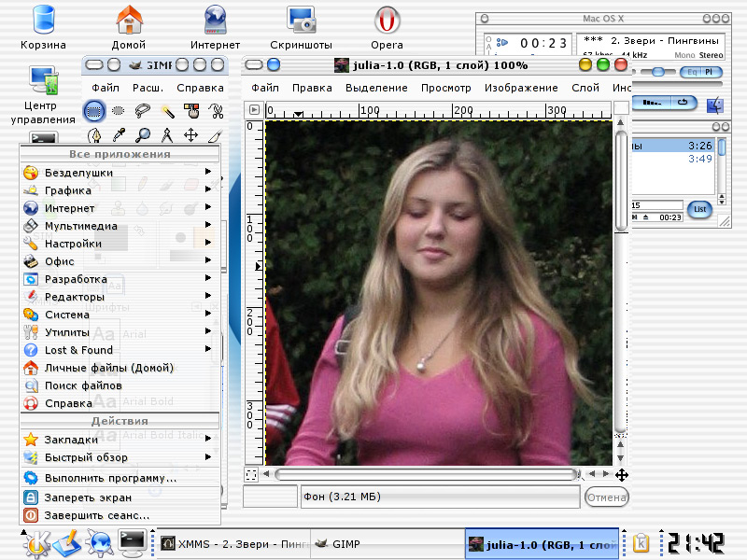Toggle the XMMS playlist with Pl
This screenshot has width=747, height=560.
click(x=710, y=72)
